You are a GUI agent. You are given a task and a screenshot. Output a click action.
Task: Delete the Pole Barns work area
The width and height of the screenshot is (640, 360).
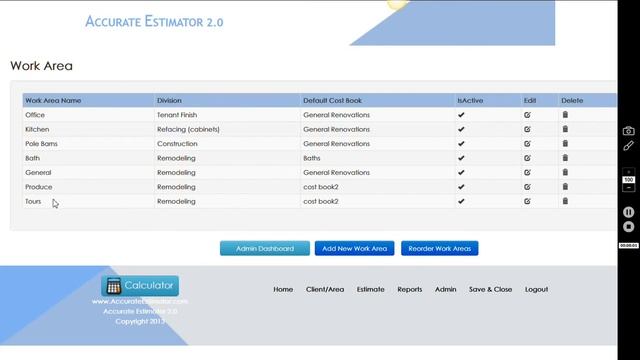(x=565, y=143)
